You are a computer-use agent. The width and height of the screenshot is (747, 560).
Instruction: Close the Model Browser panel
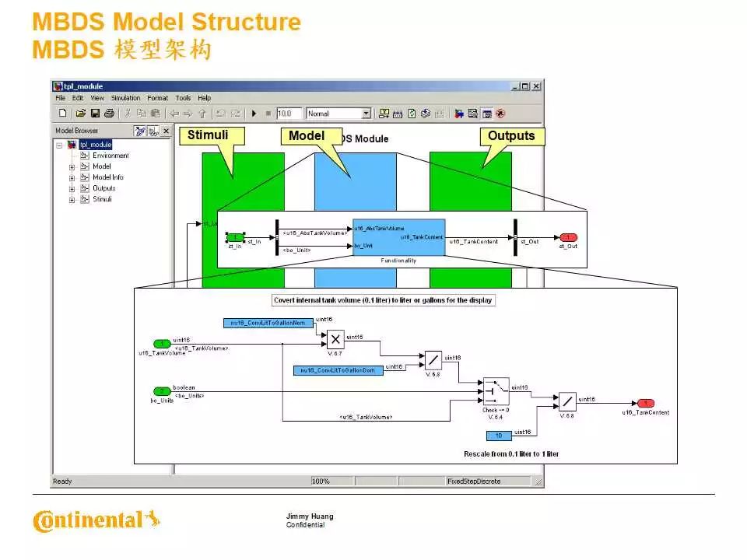[x=166, y=131]
